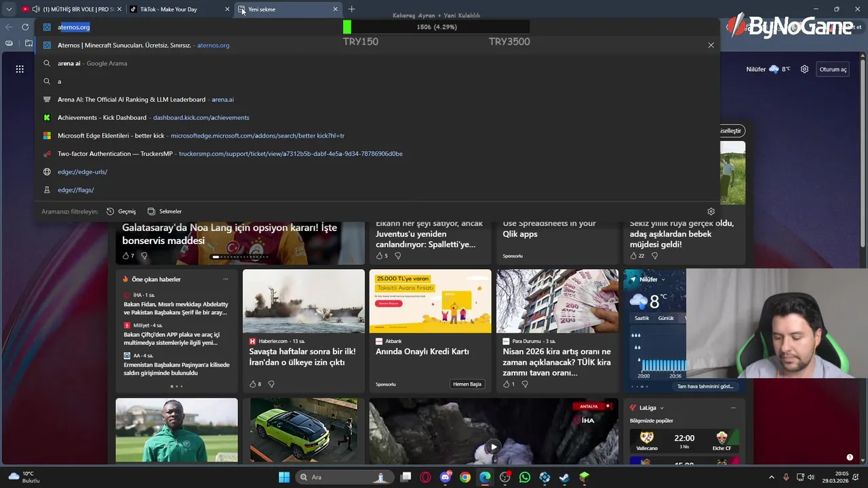The image size is (868, 488).
Task: Select the arena ai Google Arama suggestion
Action: click(376, 63)
